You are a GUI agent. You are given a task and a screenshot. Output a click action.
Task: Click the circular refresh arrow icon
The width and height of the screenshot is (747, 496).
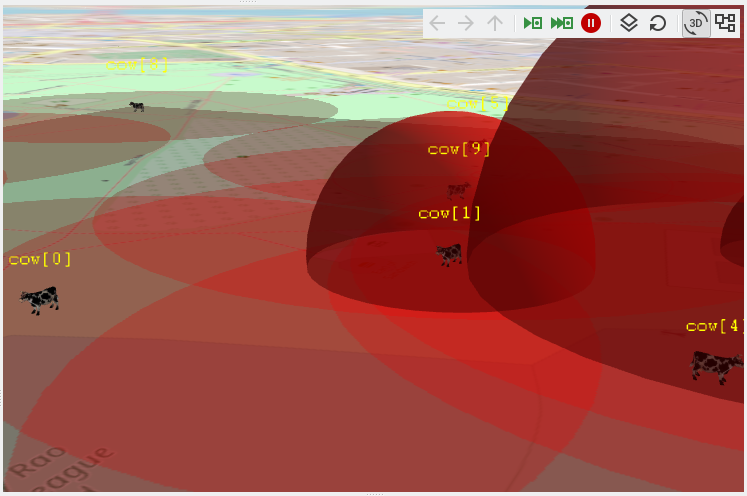(x=658, y=23)
